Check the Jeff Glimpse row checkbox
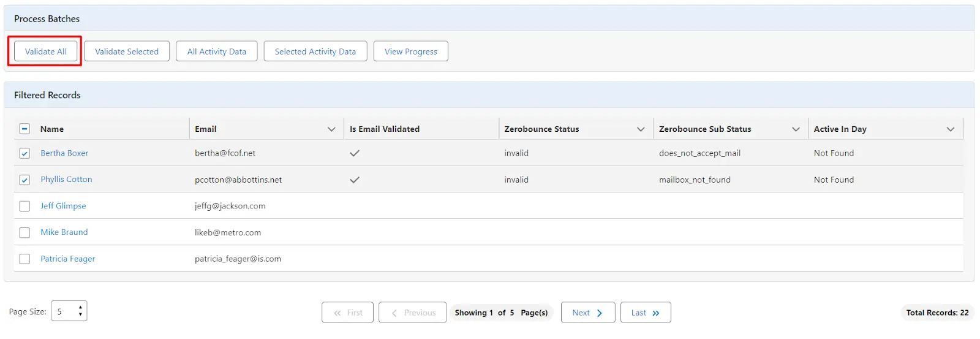Screen dimensions: 980x339 (24, 206)
